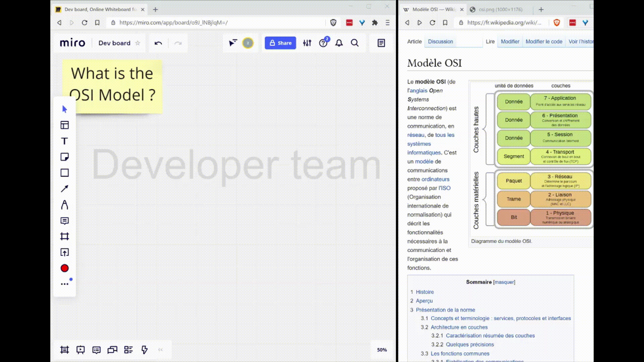Screen dimensions: 644x362
Task: Open the Templates tool
Action: 64,125
